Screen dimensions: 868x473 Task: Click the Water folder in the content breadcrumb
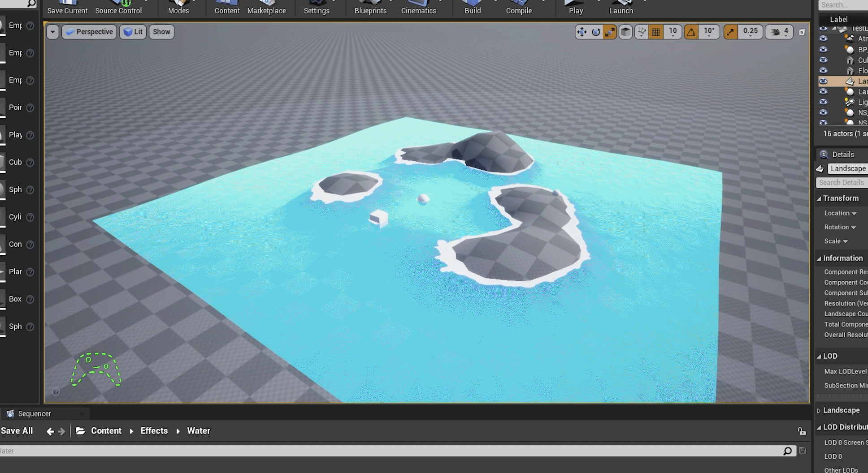point(199,430)
